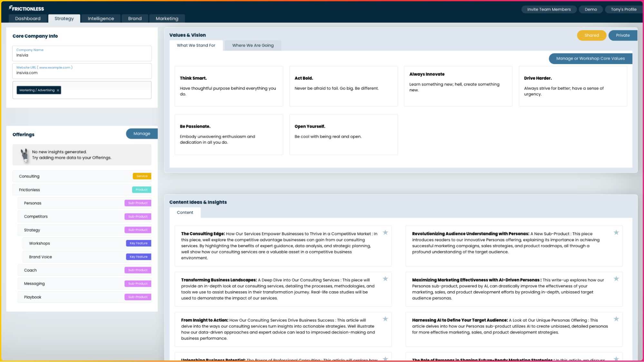Star From Insight to Action idea

[x=385, y=319]
